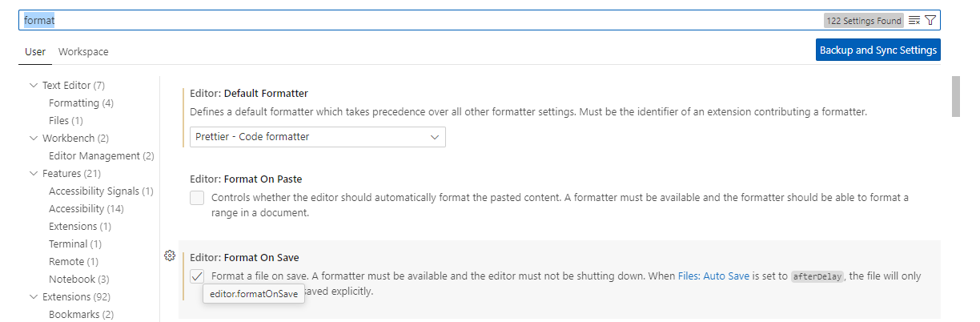Select Notebook (3) in the settings tree
This screenshot has height=322, width=980.
(78, 280)
